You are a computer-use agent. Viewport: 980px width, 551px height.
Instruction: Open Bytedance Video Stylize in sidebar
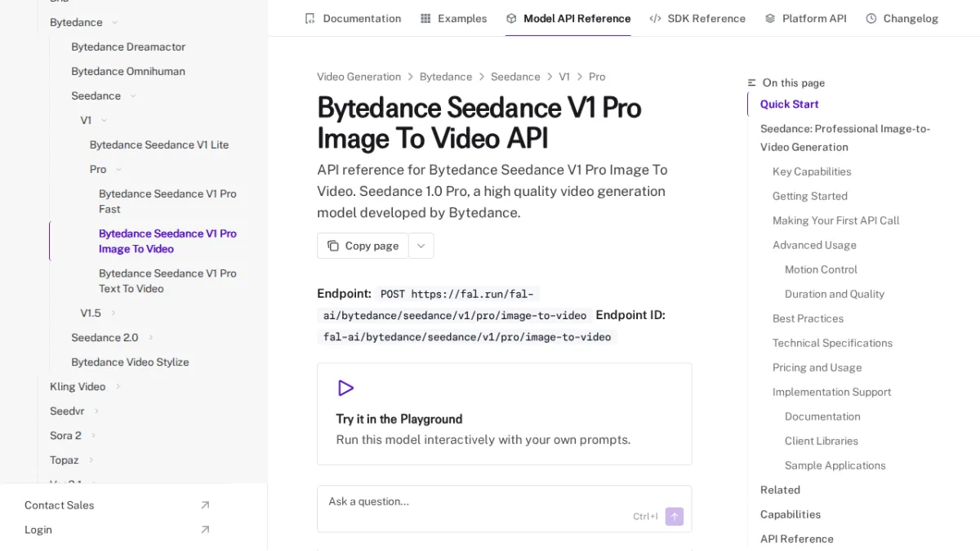pyautogui.click(x=130, y=362)
